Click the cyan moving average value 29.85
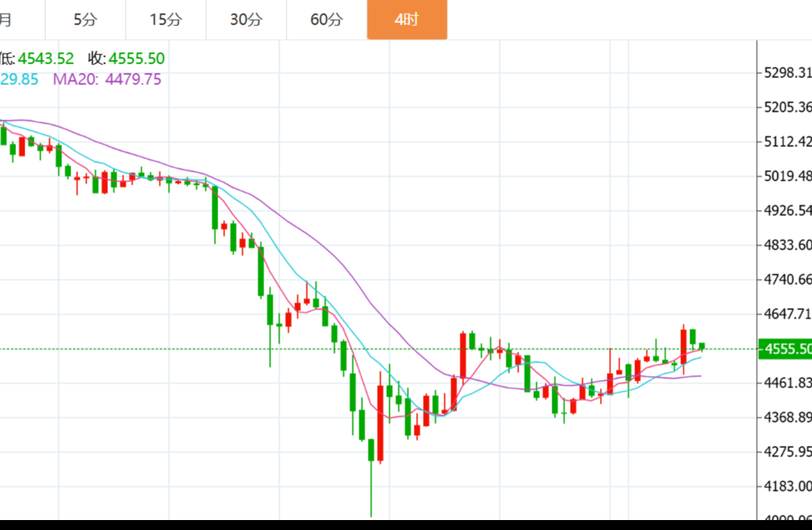 click(x=19, y=79)
